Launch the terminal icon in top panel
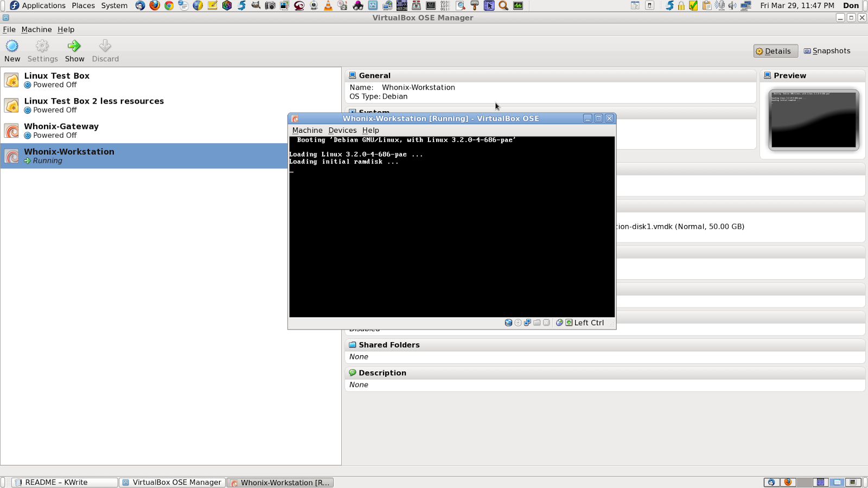This screenshot has height=488, width=868. (x=431, y=5)
